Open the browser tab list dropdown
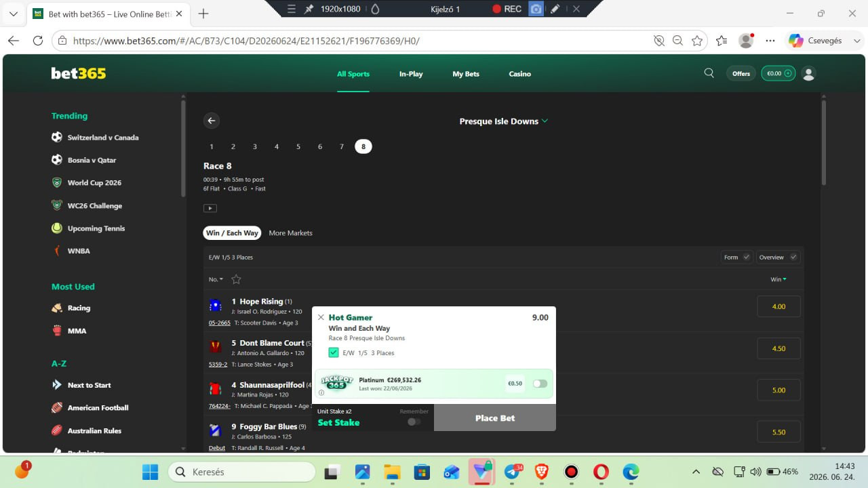 pyautogui.click(x=14, y=14)
